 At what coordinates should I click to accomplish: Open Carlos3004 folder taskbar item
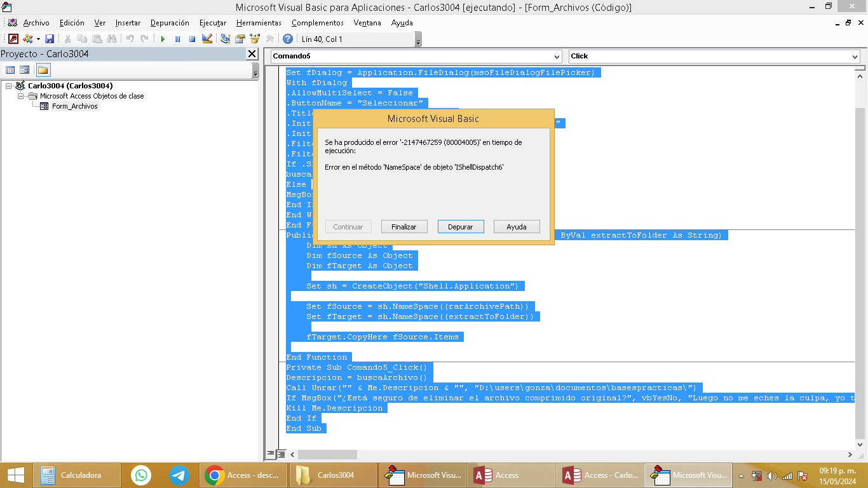332,475
